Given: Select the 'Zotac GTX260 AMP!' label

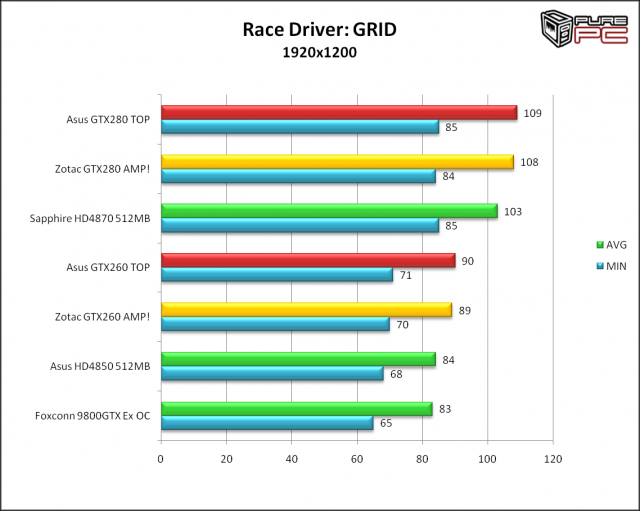Looking at the screenshot, I should tap(102, 317).
